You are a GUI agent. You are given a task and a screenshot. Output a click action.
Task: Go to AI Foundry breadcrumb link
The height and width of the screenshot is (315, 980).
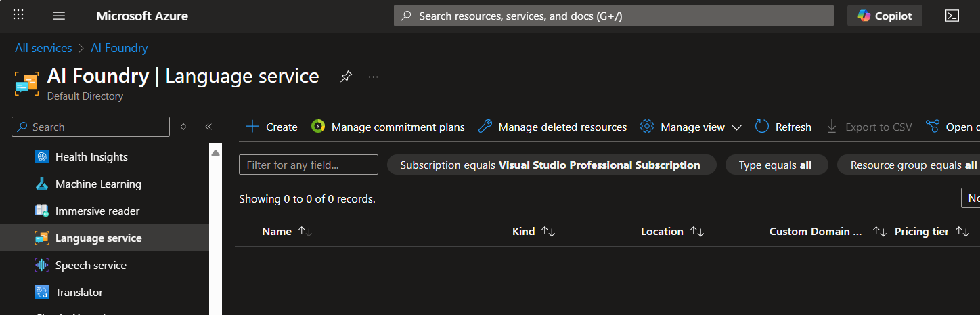[119, 48]
